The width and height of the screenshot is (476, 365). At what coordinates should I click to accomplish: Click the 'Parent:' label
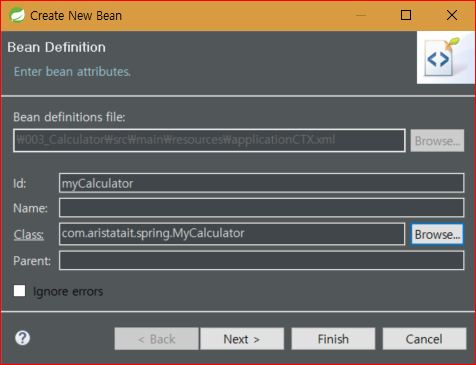(32, 261)
